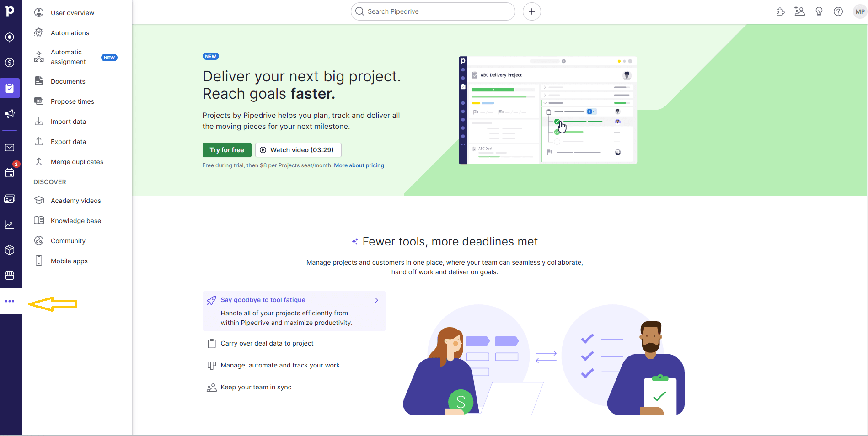Click Watch video (03:29) button

coord(298,150)
